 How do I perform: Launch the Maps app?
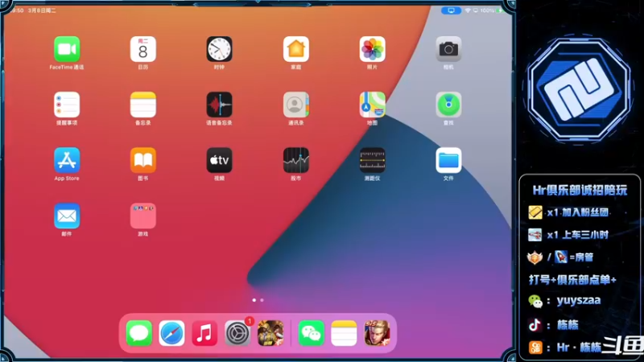(372, 105)
